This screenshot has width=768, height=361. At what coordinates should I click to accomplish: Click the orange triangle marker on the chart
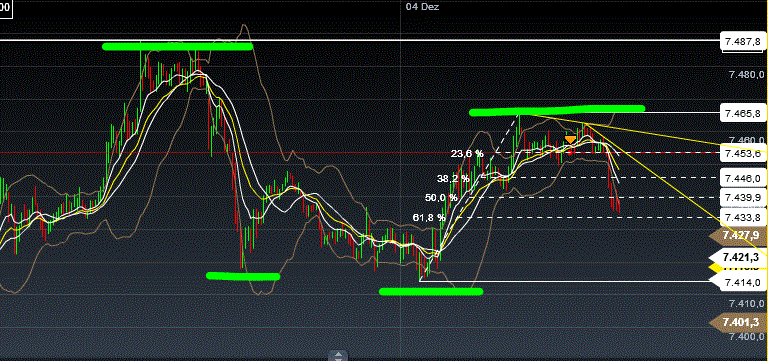(570, 140)
